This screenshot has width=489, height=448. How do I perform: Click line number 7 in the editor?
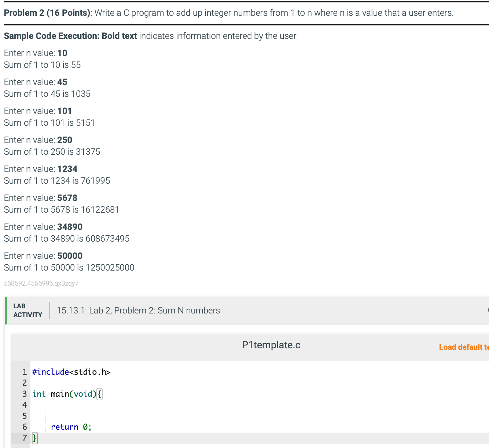point(24,438)
